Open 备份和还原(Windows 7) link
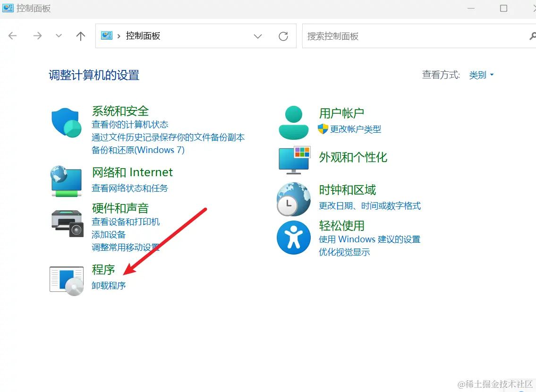Screen dimensions: 536x392 138,150
